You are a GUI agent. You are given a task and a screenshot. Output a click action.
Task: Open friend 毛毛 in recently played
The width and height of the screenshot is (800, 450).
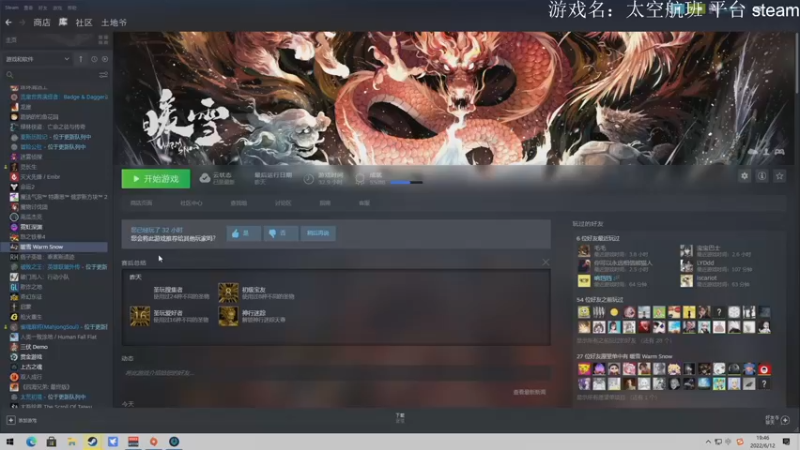pos(584,251)
